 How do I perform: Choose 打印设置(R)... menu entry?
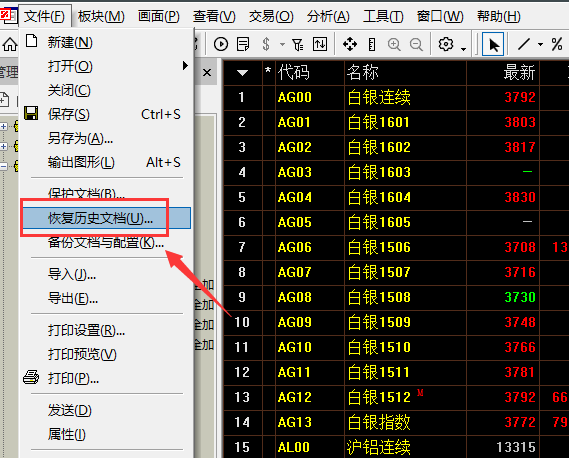pyautogui.click(x=106, y=330)
